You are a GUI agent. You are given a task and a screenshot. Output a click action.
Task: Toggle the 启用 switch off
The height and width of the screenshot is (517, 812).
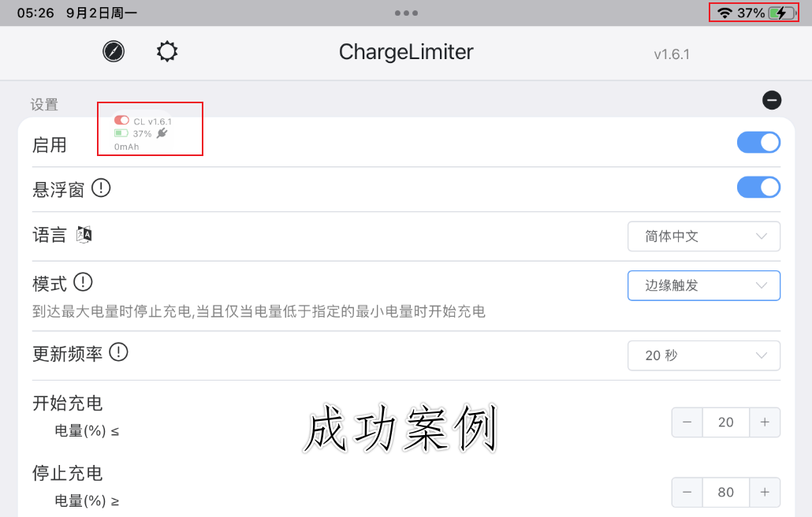click(758, 143)
